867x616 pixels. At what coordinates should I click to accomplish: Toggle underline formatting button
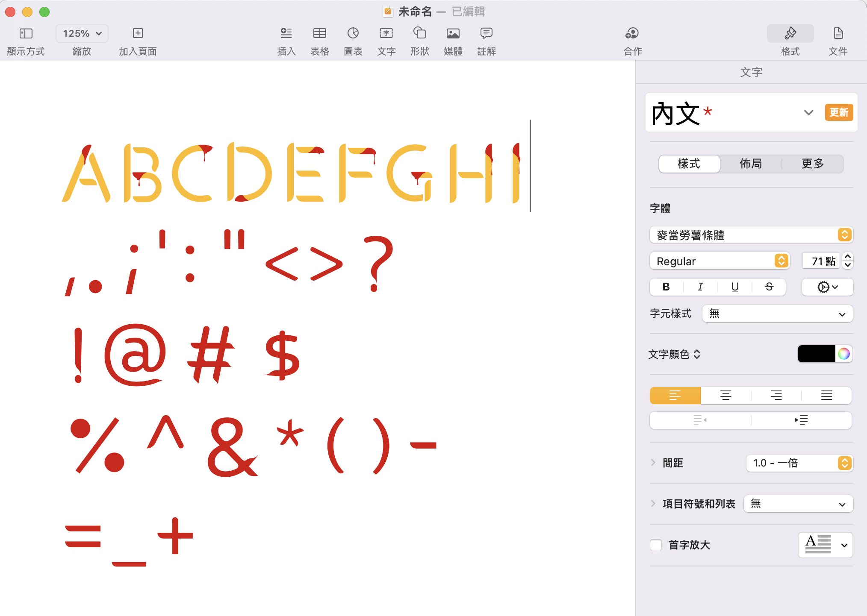734,287
